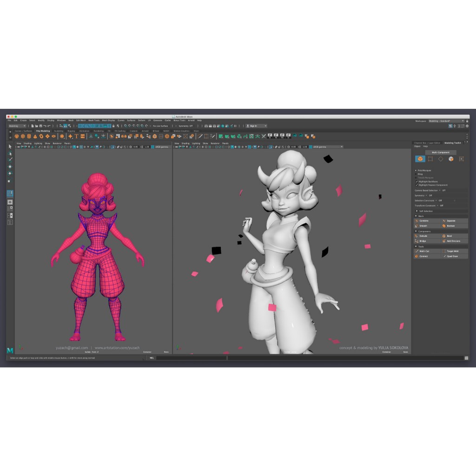
Task: Click the Bevel button
Action: [455, 236]
